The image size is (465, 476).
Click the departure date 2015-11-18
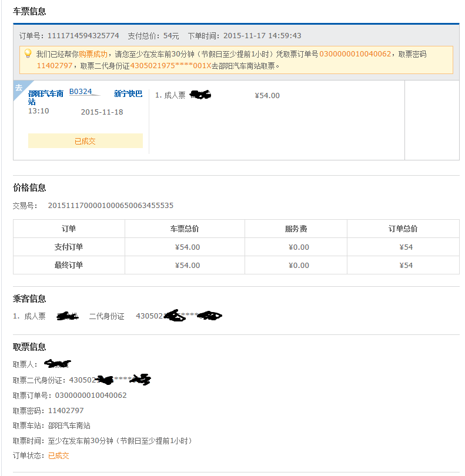pos(102,112)
